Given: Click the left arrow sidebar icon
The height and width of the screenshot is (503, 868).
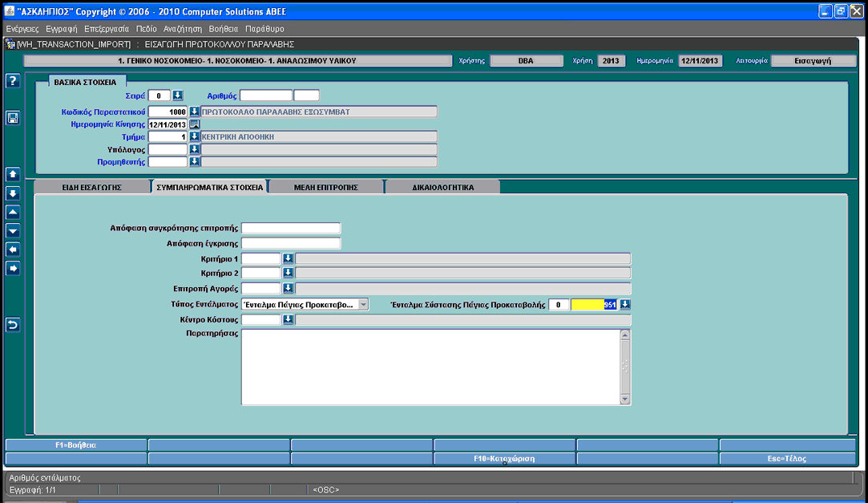Looking at the screenshot, I should (13, 249).
